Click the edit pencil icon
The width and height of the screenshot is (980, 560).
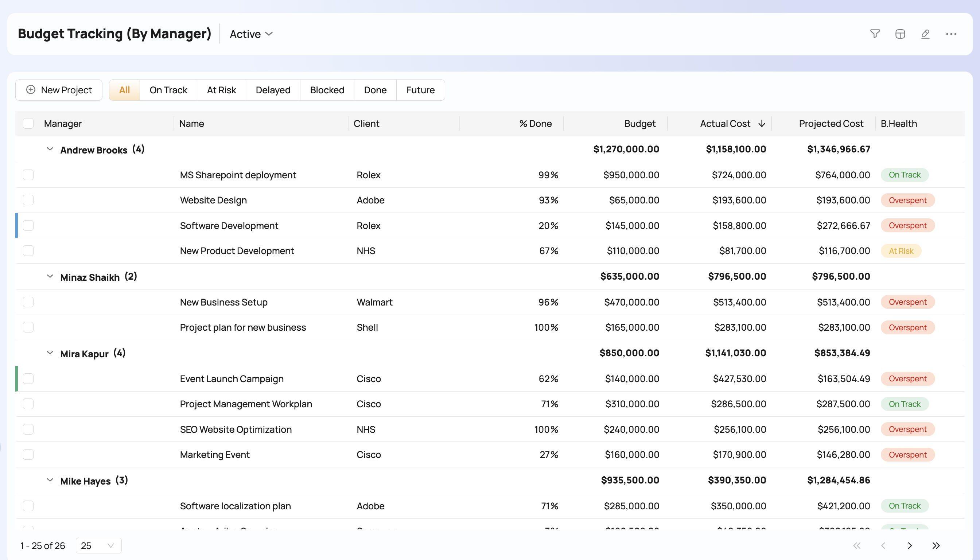[x=925, y=34]
